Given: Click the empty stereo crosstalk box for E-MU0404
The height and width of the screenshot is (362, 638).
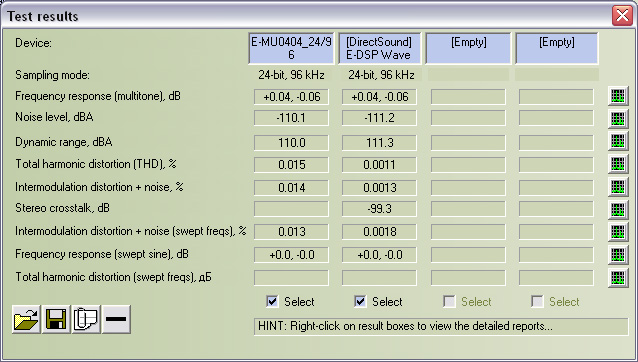Looking at the screenshot, I should coord(291,209).
